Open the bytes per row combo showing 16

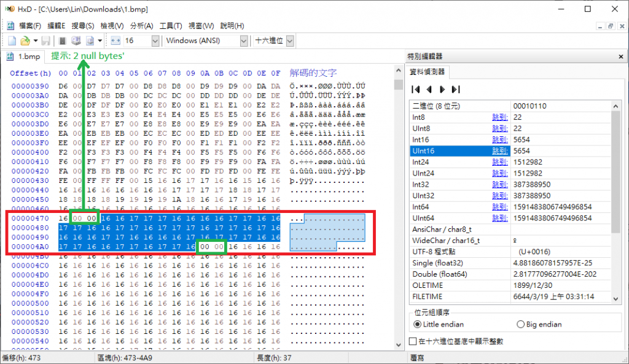(x=155, y=41)
